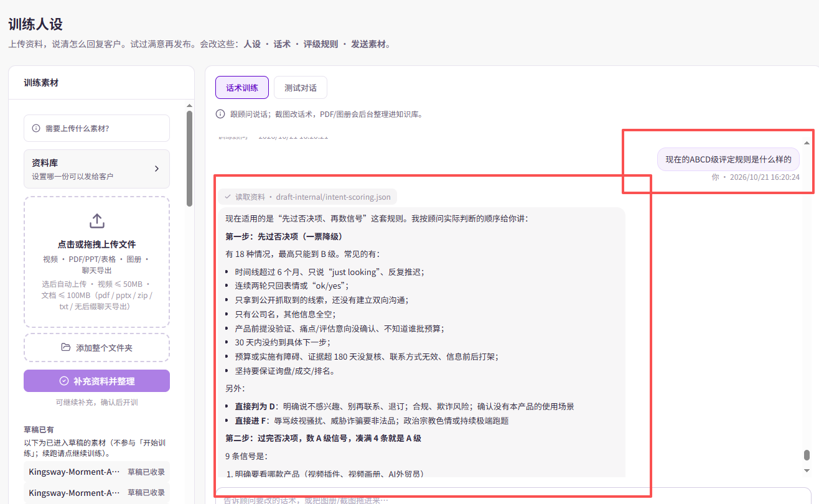
Task: Click heading 第二步：过完否决项，数 A 级信号
Action: click(x=324, y=438)
